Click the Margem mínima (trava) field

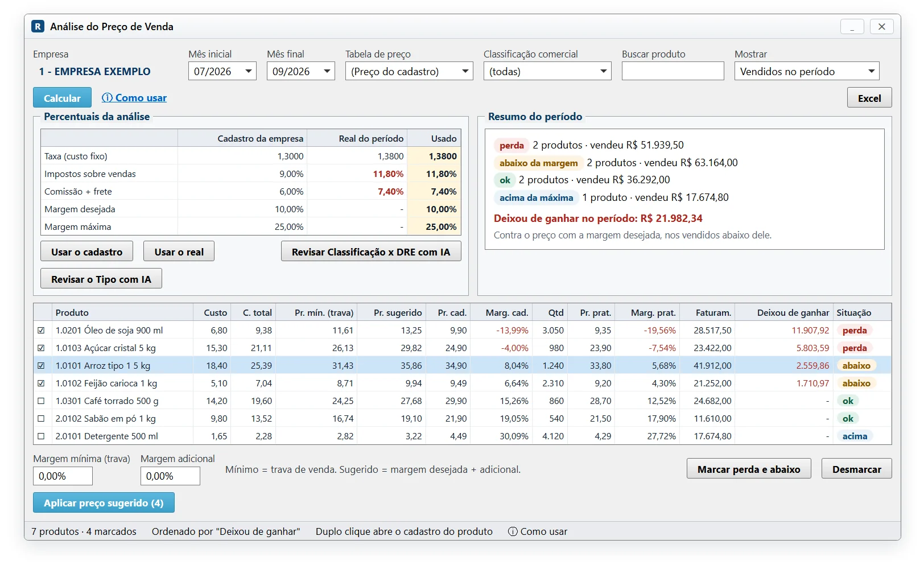63,476
